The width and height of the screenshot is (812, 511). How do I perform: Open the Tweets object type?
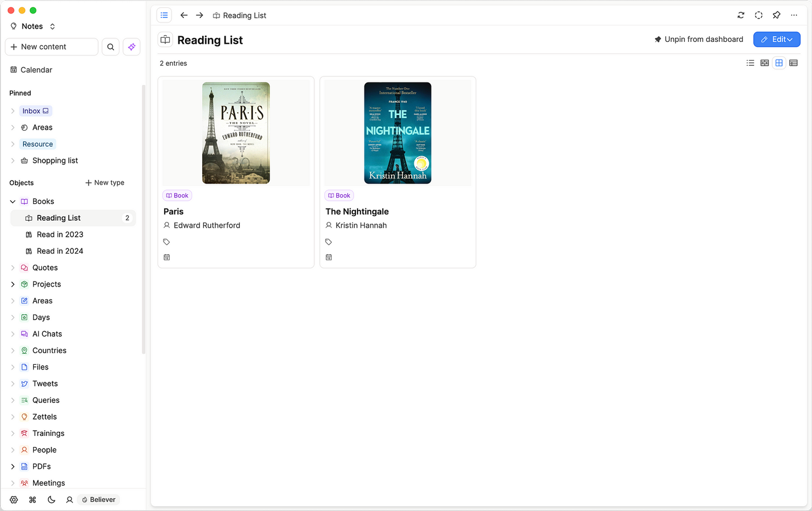point(45,383)
